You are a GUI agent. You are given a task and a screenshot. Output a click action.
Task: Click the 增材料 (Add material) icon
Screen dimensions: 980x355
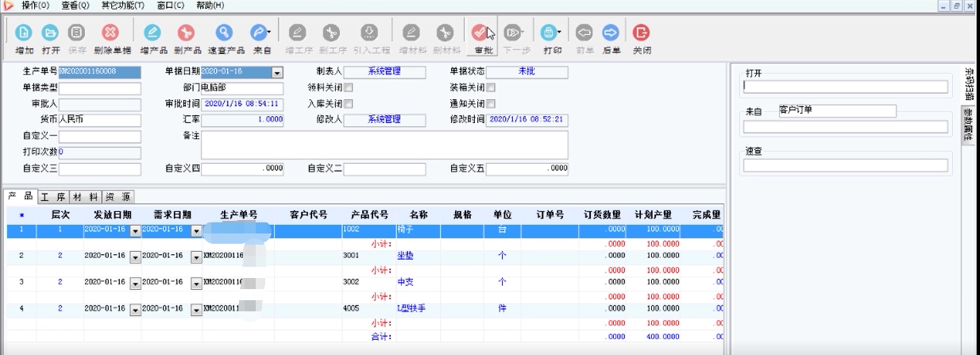coord(411,33)
